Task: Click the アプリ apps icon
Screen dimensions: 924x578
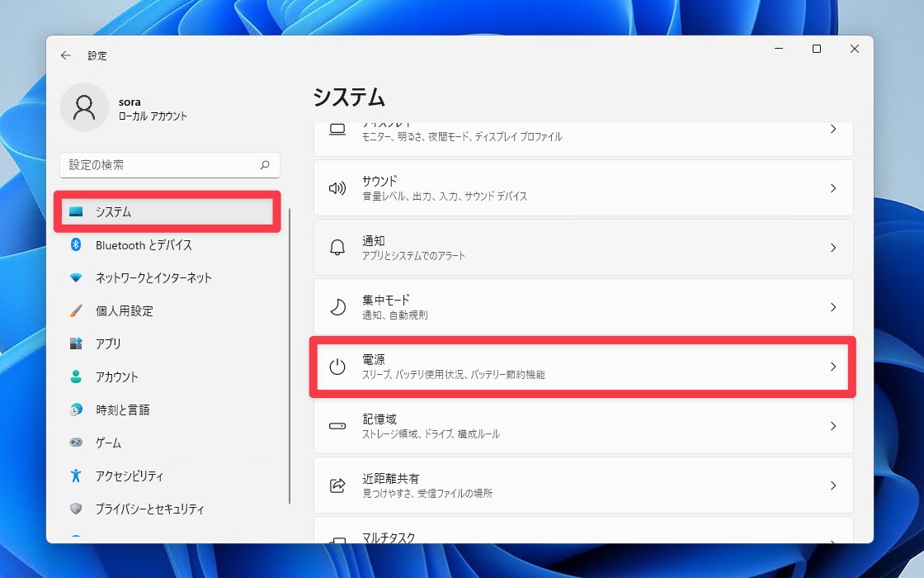Action: (76, 343)
